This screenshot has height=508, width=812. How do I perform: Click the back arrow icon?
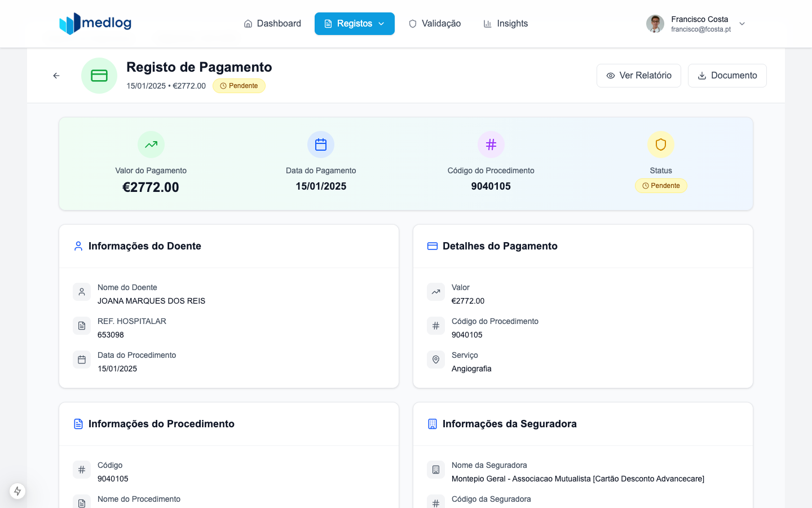56,76
